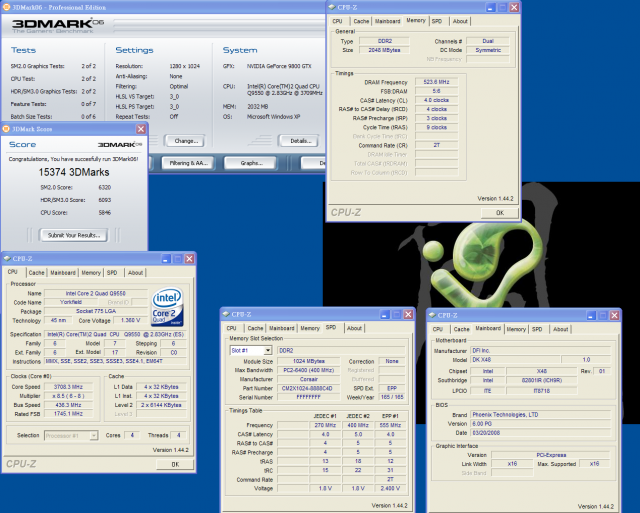The height and width of the screenshot is (513, 640).
Task: Click the DRAM Frequency 523.6 MHz field
Action: (x=436, y=82)
